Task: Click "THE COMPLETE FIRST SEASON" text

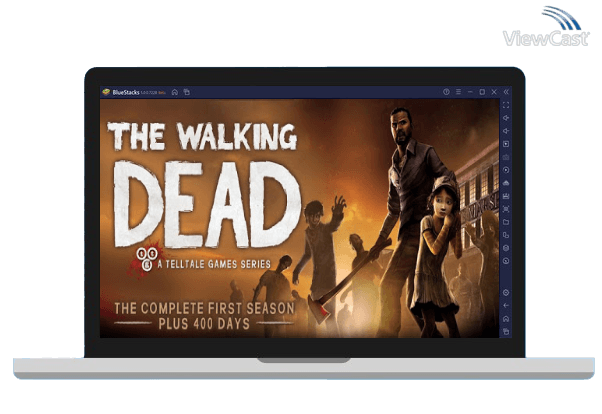Action: [x=204, y=308]
